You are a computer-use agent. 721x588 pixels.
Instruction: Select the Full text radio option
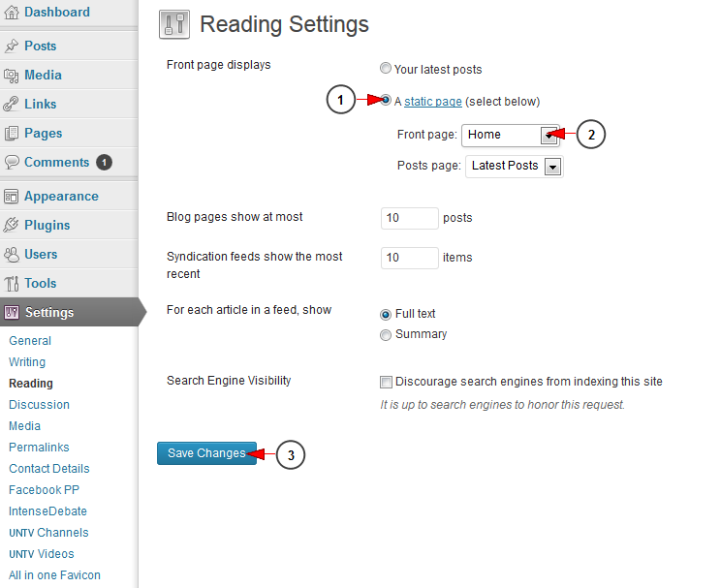pyautogui.click(x=386, y=314)
